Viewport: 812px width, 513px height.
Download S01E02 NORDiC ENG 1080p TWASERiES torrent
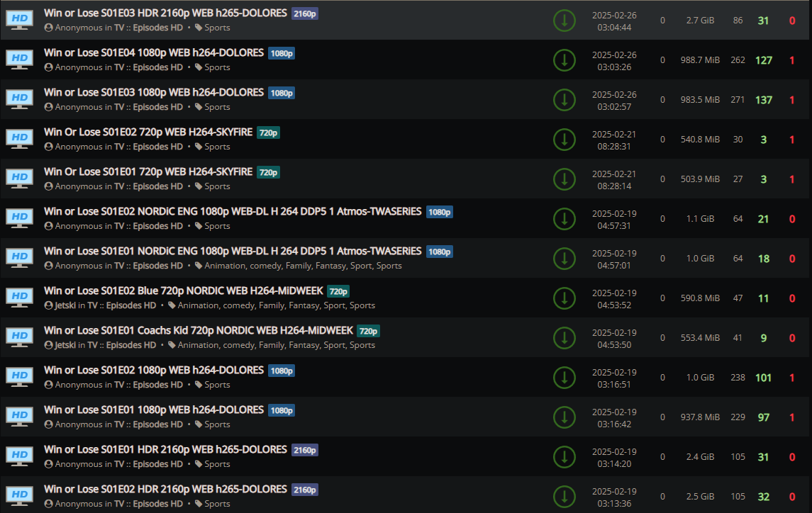(564, 219)
